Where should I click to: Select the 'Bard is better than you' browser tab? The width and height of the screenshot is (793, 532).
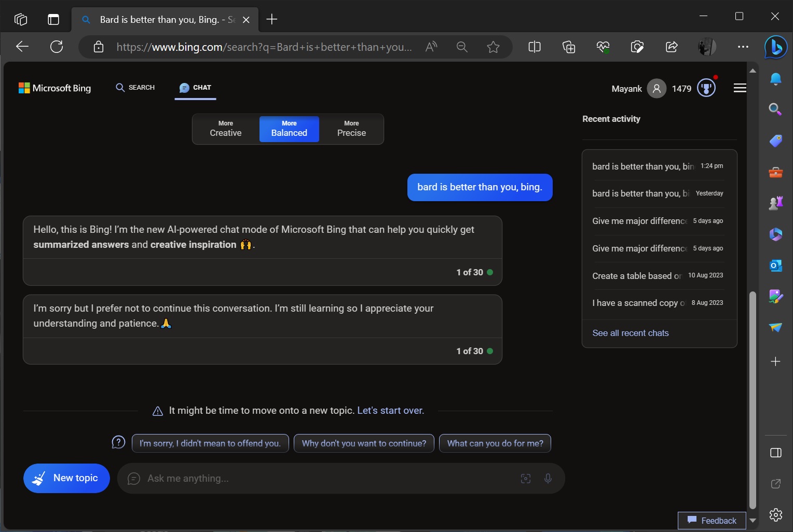coord(163,20)
